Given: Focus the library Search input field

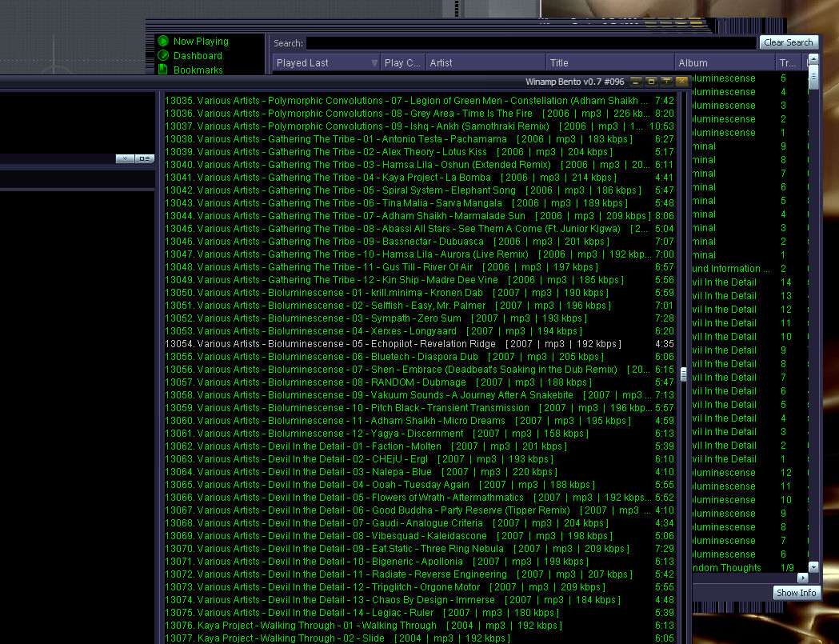Looking at the screenshot, I should click(x=531, y=43).
